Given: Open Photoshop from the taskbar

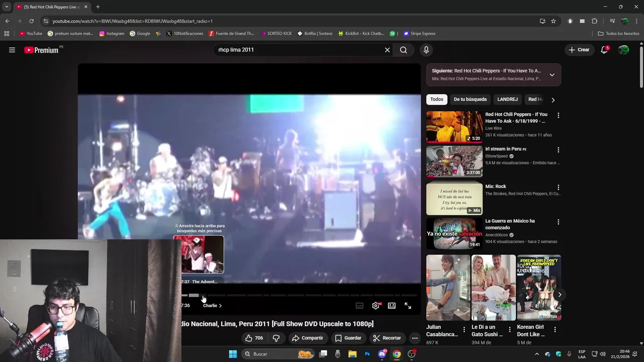Looking at the screenshot, I should click(367, 354).
